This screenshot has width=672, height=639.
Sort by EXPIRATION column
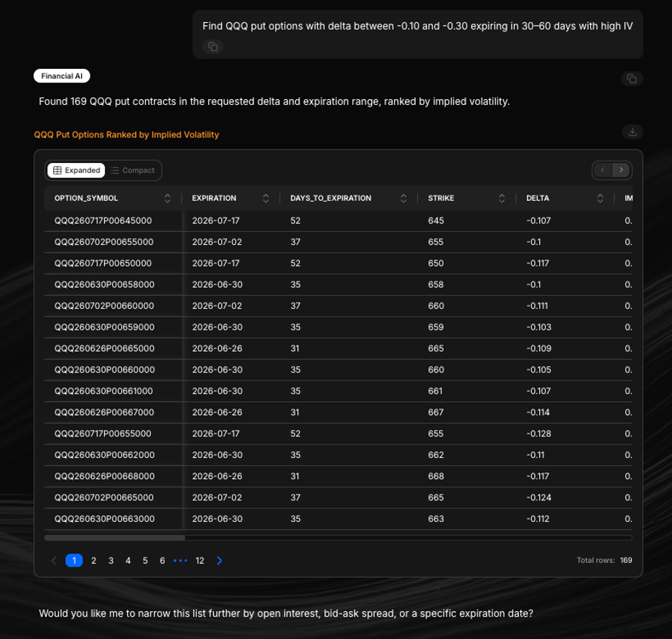point(266,198)
